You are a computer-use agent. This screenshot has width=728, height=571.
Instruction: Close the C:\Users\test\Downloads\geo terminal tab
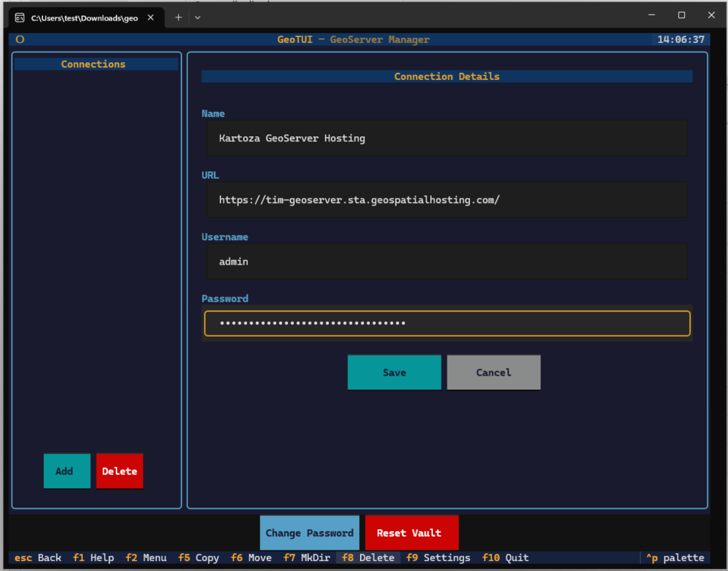[150, 18]
